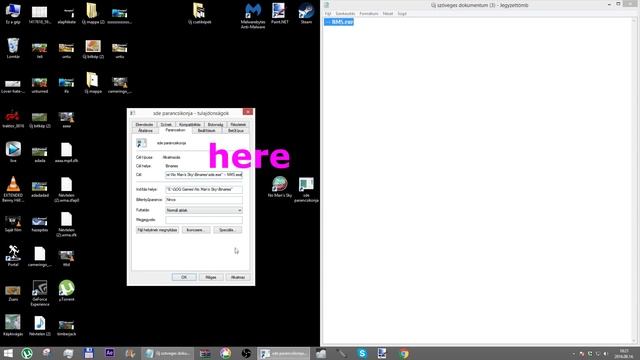Switch to the Betűtípus tab
640x360 pixels.
click(x=236, y=131)
